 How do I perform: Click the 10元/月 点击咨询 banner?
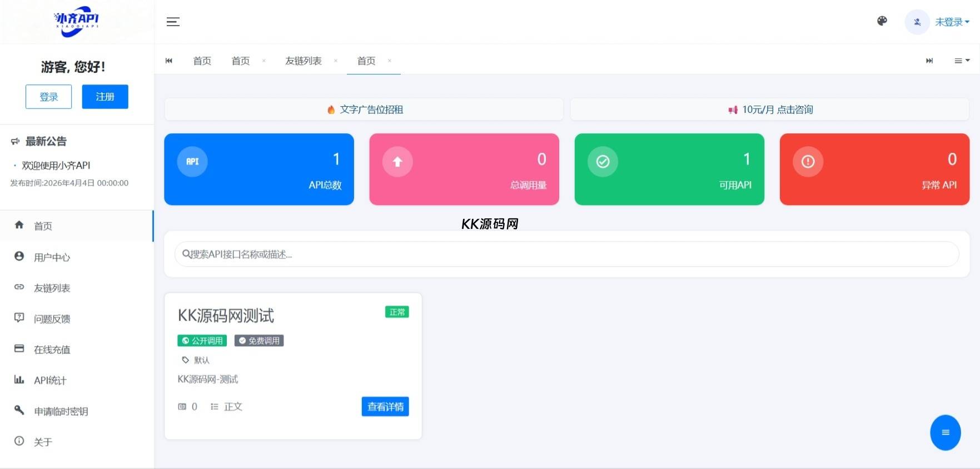click(770, 109)
